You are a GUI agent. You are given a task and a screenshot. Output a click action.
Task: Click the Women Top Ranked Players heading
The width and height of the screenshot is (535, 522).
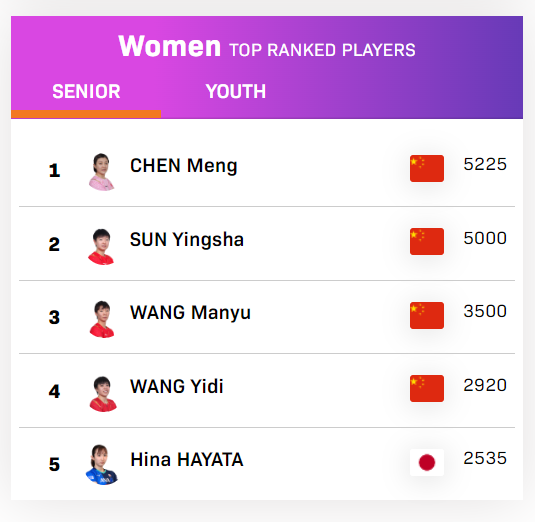[x=267, y=46]
